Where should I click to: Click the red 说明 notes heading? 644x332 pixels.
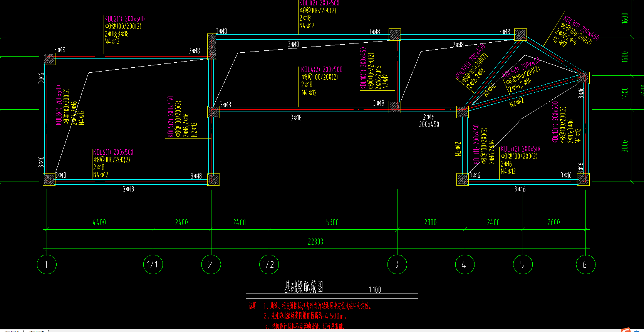253,306
